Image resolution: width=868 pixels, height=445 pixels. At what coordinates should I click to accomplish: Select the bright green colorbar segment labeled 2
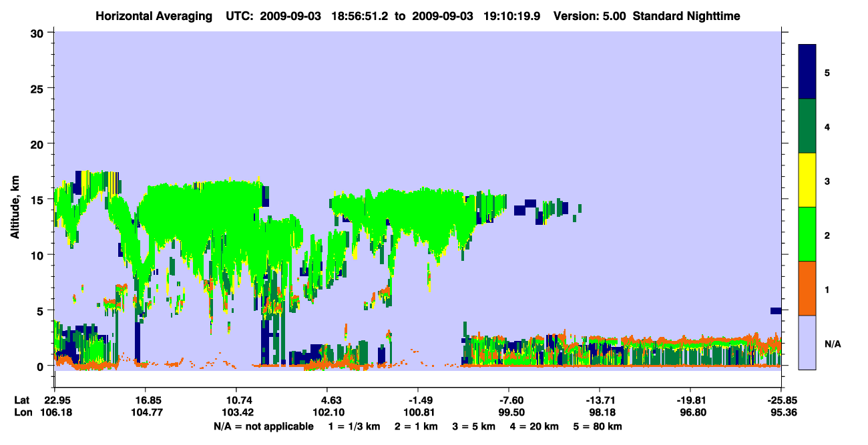coord(807,234)
